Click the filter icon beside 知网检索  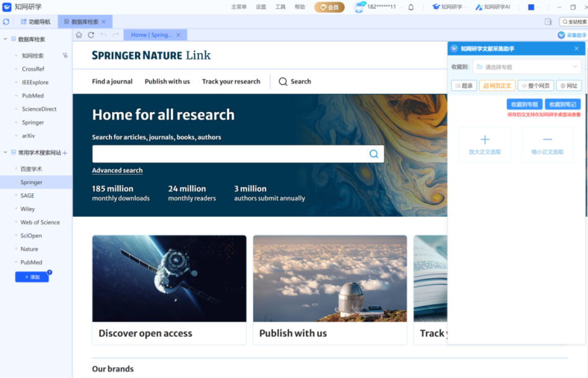(65, 56)
